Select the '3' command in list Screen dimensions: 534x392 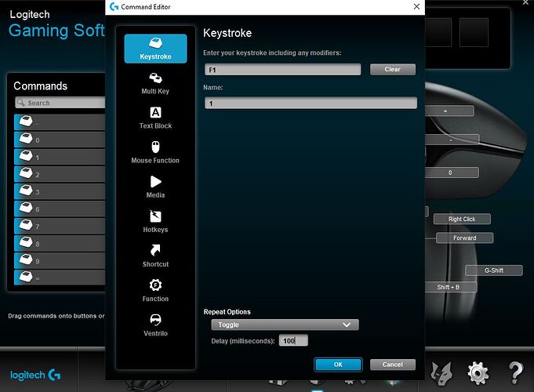pos(60,192)
